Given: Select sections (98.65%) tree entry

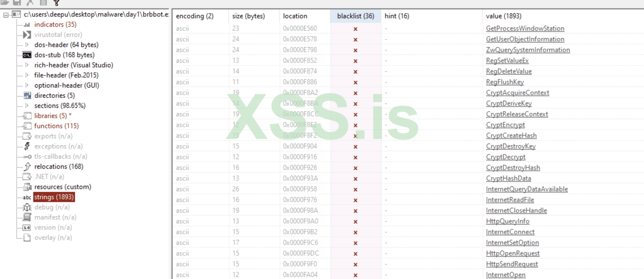Looking at the screenshot, I should [x=60, y=106].
